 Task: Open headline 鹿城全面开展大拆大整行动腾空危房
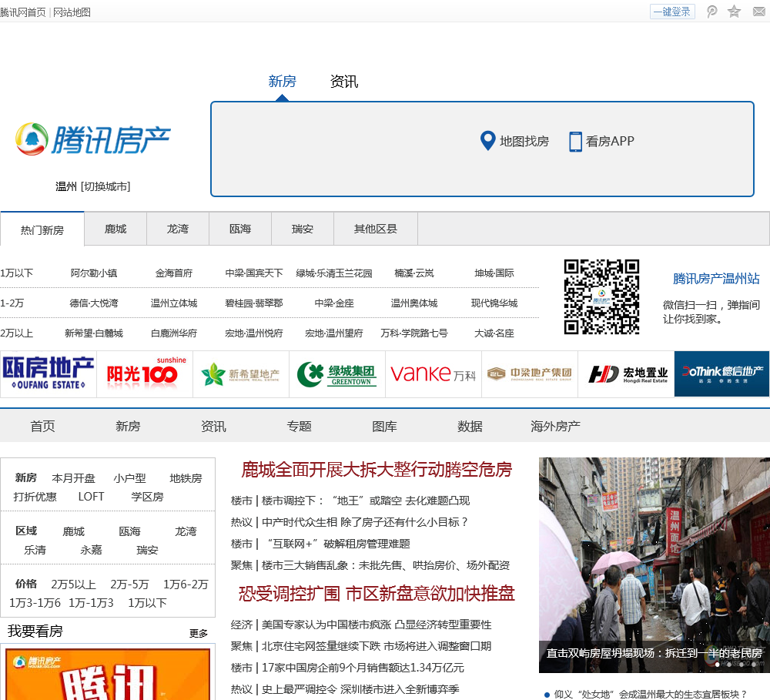377,470
